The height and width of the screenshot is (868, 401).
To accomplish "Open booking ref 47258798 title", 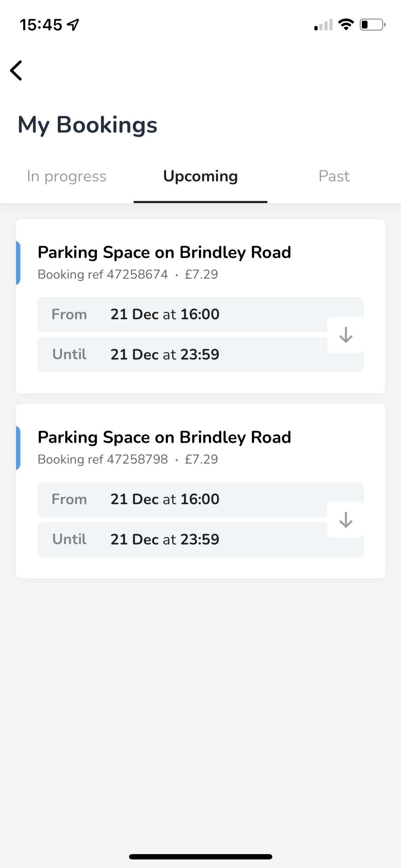I will 164,437.
